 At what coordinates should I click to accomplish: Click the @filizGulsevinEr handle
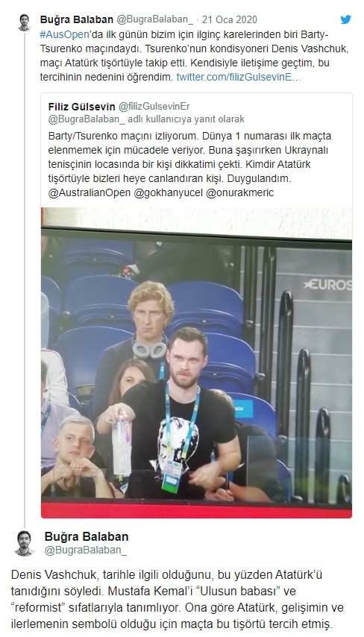154,107
